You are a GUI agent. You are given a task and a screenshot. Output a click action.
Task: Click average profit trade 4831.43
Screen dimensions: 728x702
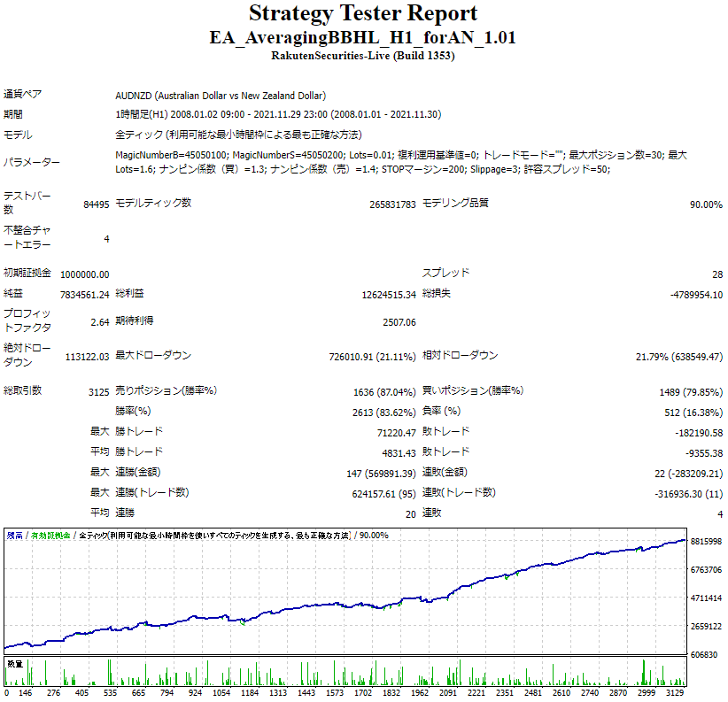pos(399,453)
